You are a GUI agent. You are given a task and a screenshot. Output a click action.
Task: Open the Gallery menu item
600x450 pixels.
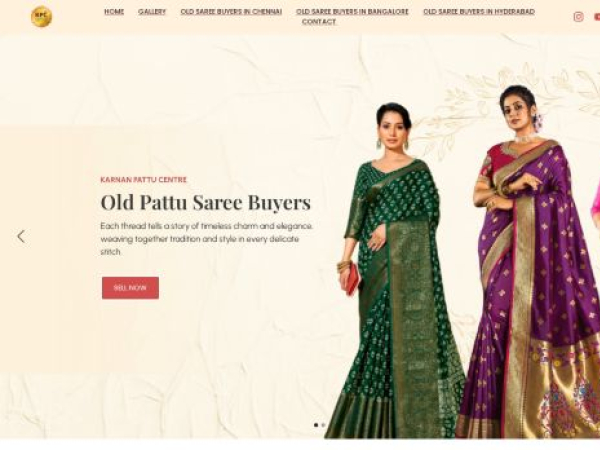click(x=152, y=12)
